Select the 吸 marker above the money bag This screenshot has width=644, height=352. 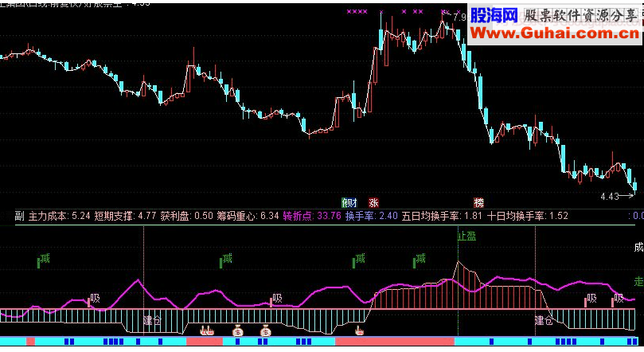pyautogui.click(x=276, y=299)
